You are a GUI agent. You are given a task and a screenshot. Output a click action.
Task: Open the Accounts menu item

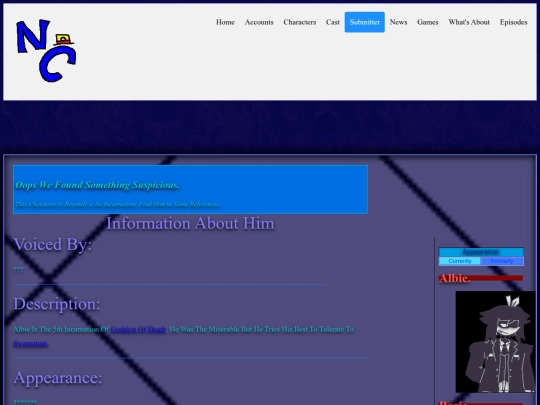pos(259,22)
